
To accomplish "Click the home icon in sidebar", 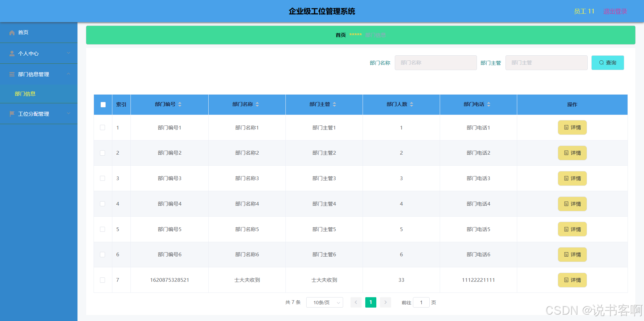I will (12, 33).
